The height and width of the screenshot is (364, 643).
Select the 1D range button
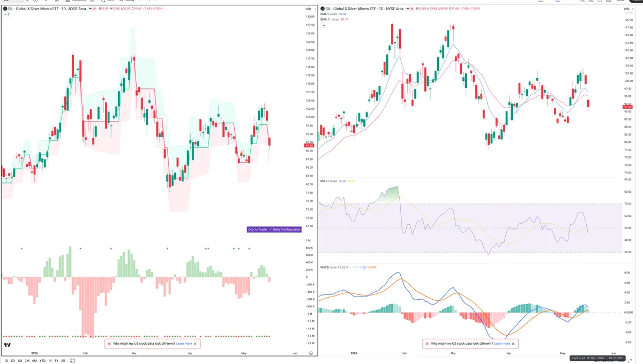(x=6, y=361)
